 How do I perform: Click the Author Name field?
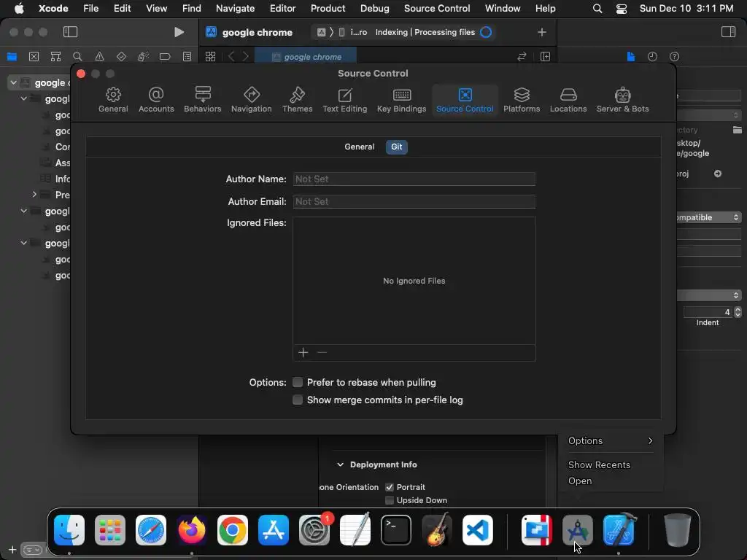point(414,179)
